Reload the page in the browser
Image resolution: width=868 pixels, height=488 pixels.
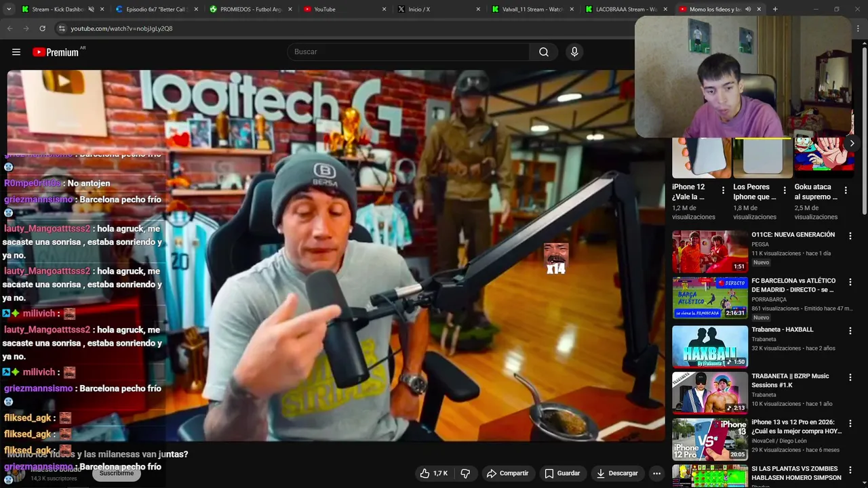42,28
